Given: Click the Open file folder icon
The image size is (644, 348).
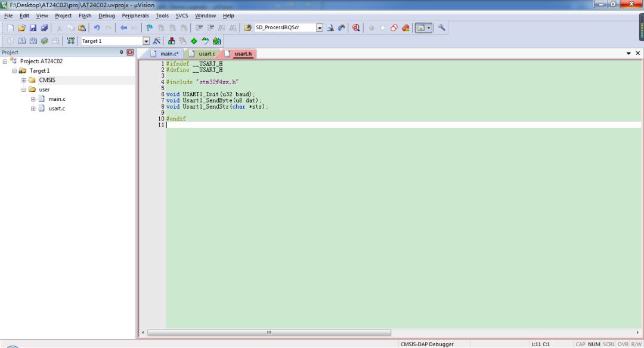Looking at the screenshot, I should click(21, 28).
